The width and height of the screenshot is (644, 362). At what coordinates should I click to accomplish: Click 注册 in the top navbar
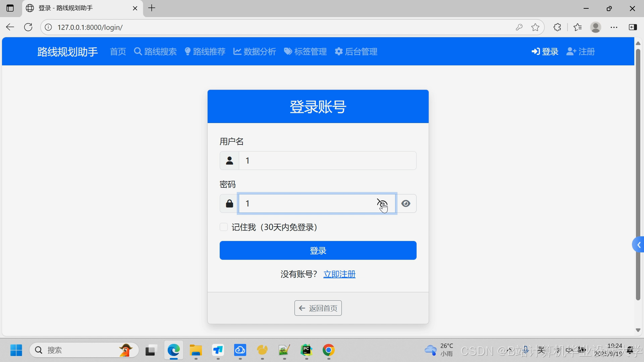[x=581, y=52]
